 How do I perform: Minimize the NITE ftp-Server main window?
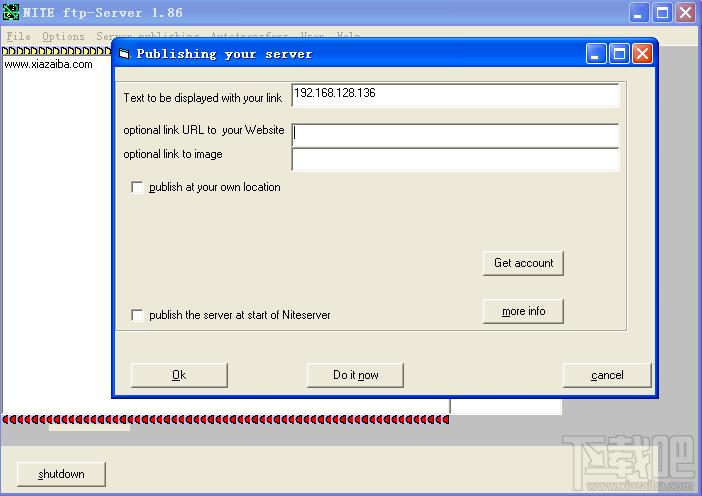[640, 13]
